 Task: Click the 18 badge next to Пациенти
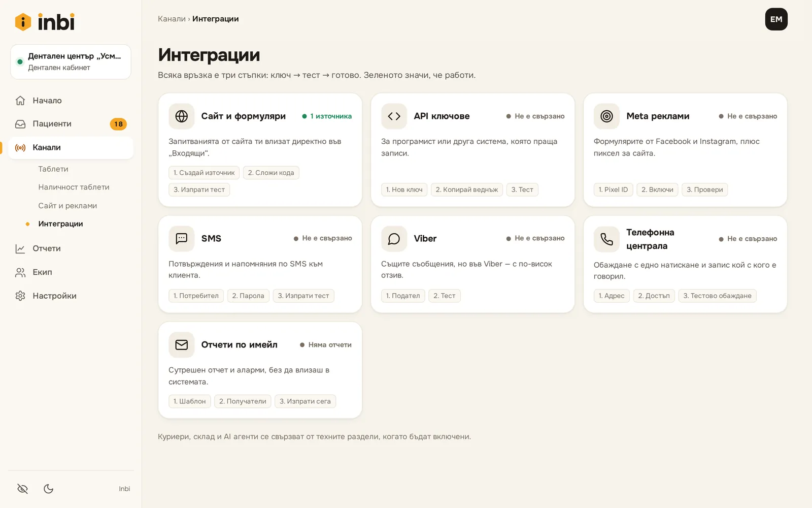click(x=118, y=124)
